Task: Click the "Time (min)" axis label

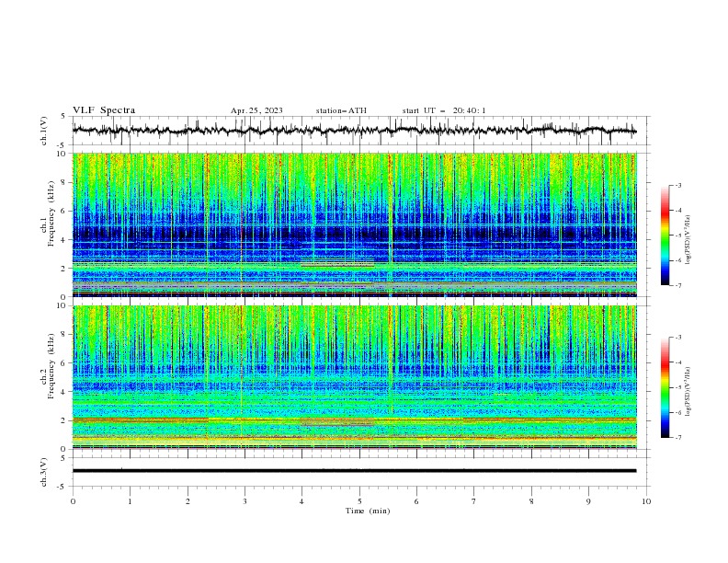Action: point(368,511)
